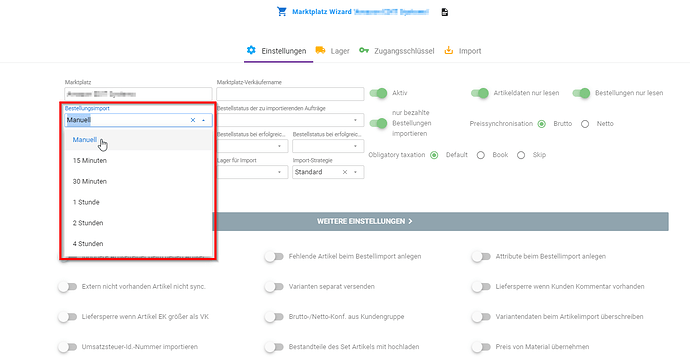Enable Brutto-/Netto-Konf. aus Kundengruppe

pyautogui.click(x=274, y=317)
